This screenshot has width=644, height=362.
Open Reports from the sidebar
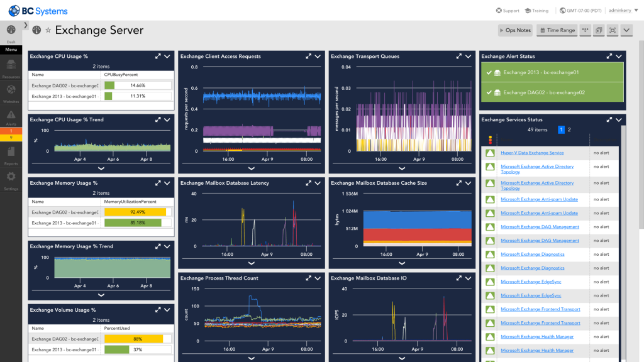10,151
